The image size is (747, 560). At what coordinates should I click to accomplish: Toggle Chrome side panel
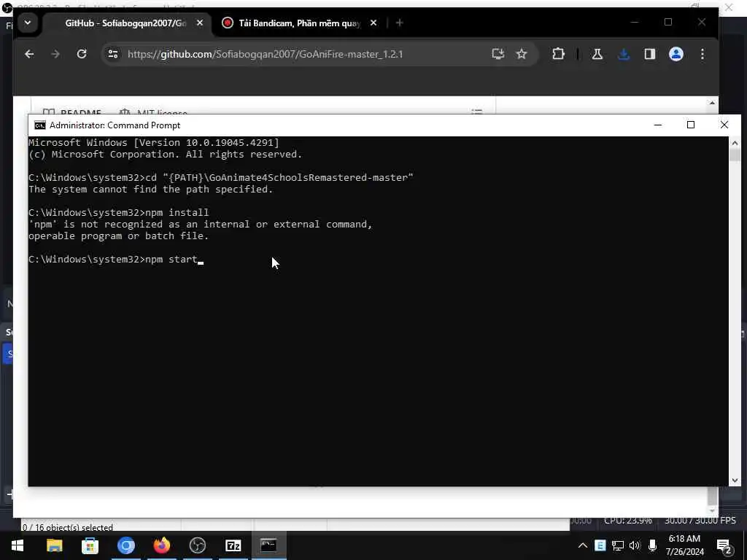pyautogui.click(x=650, y=54)
